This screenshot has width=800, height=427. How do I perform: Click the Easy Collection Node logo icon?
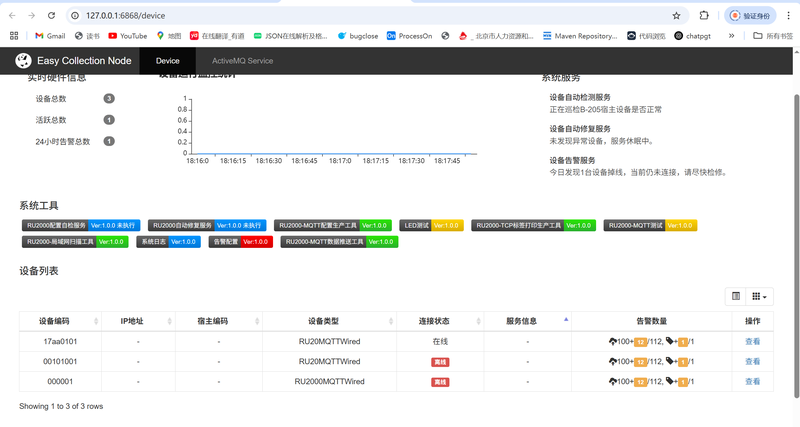coord(23,61)
